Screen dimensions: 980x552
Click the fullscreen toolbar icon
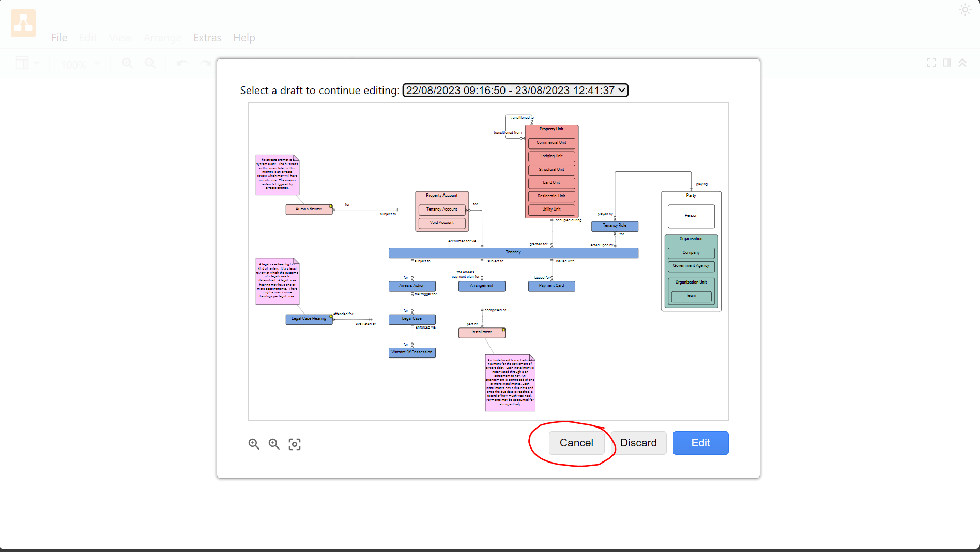(931, 63)
